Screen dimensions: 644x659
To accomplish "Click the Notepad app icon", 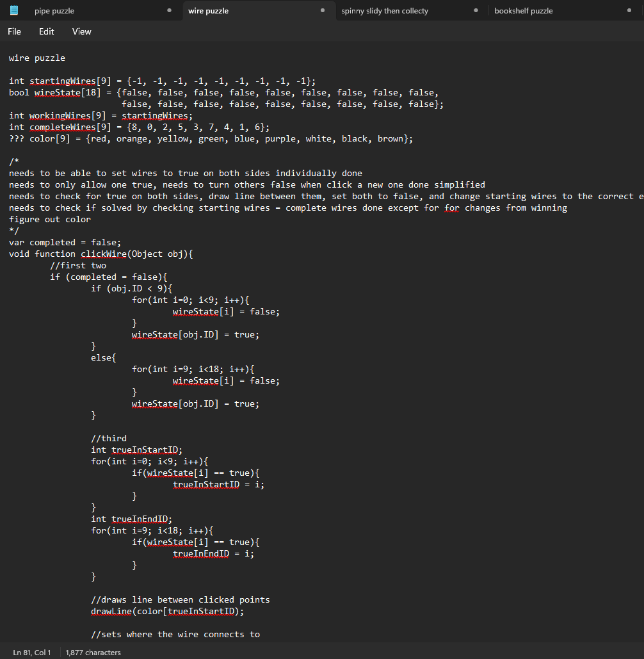I will (14, 10).
